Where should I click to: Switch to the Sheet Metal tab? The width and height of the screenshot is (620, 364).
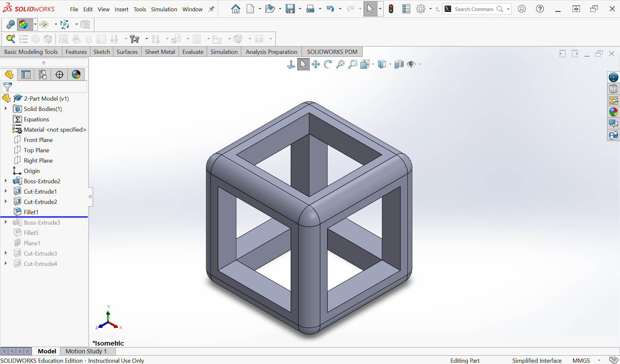click(x=160, y=52)
